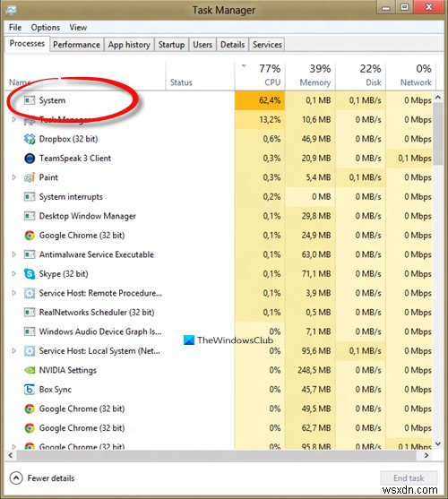The image size is (448, 499).
Task: Open the Options menu
Action: (x=46, y=28)
